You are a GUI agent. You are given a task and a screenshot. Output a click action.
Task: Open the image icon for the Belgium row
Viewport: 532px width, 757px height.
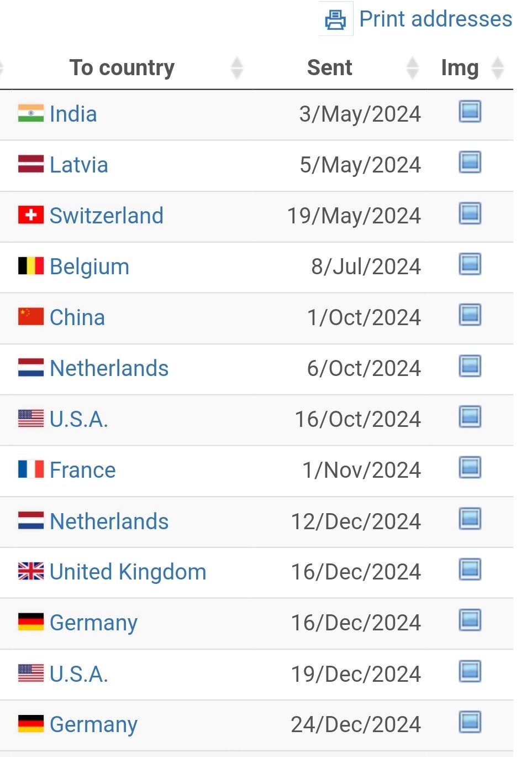tap(470, 264)
